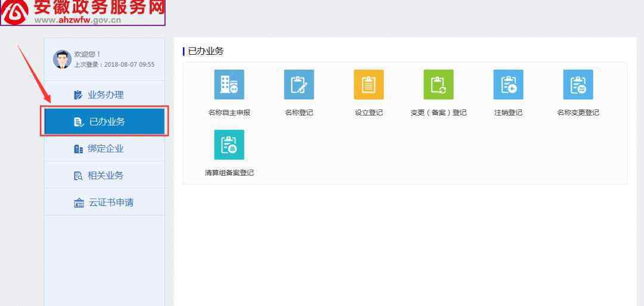Click the 名称登记 label
This screenshot has width=644, height=306.
(x=299, y=113)
